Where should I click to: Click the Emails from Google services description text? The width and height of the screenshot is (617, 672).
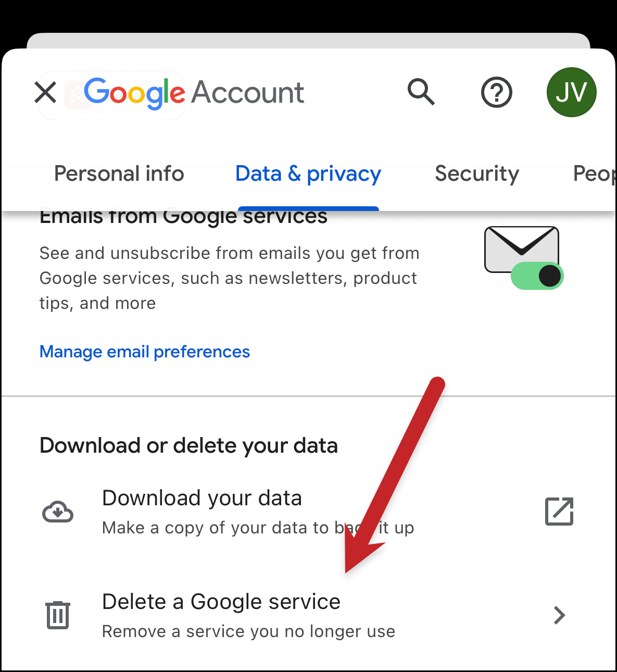[229, 278]
